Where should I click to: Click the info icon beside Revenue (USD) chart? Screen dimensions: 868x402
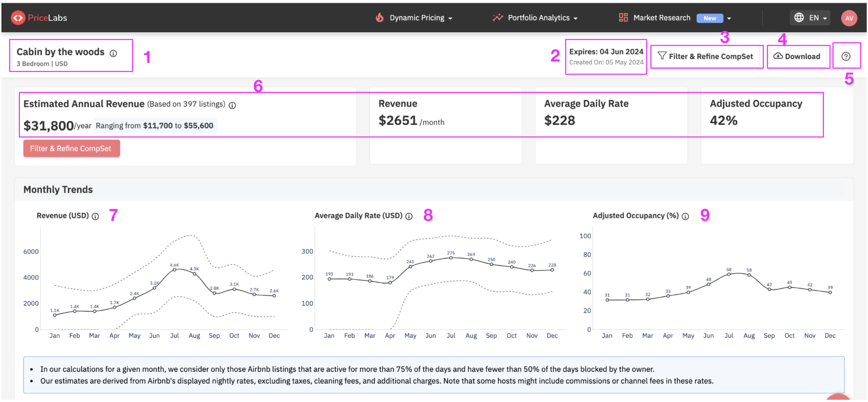pyautogui.click(x=95, y=216)
